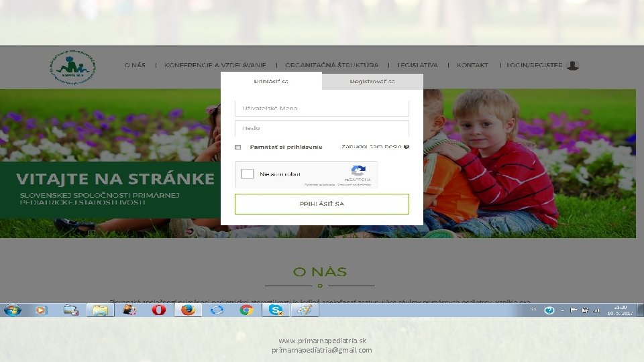Screen dimensions: 644x362
Task: Click the network signal tray icon
Action: [x=596, y=310]
